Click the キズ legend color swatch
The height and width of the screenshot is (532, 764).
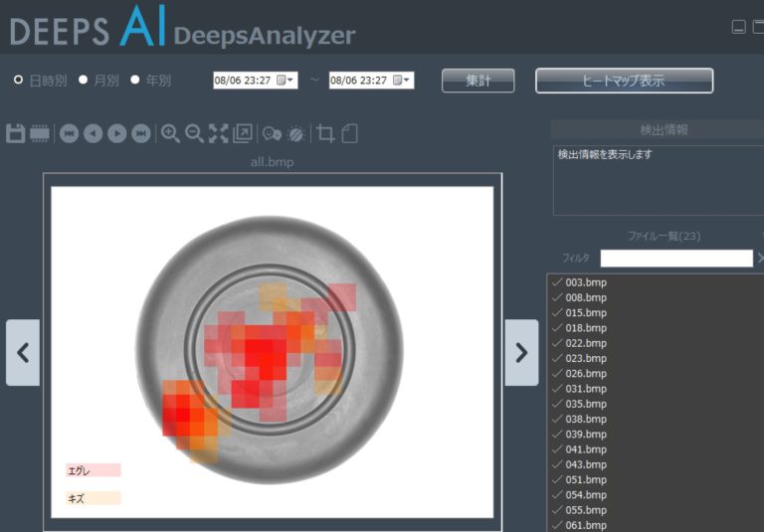[94, 498]
